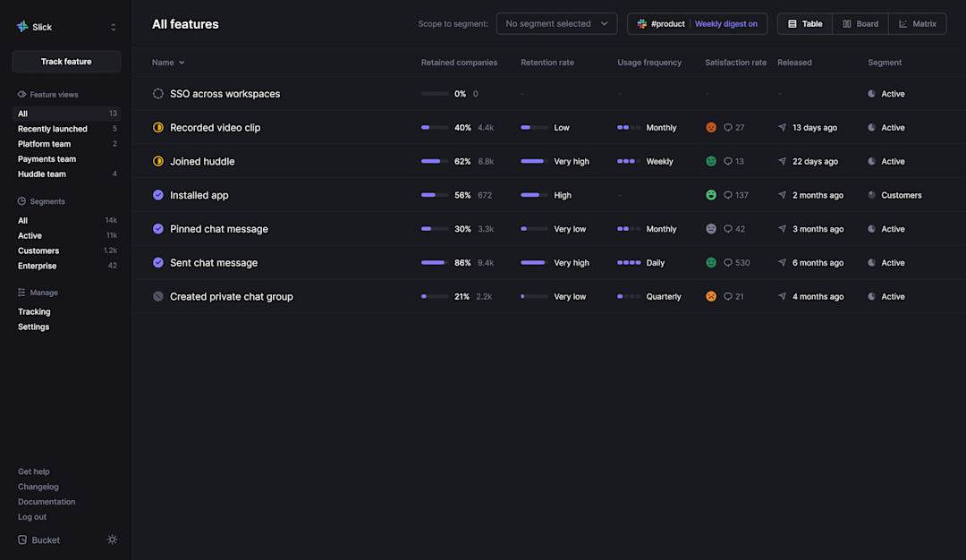
Task: Click the Slack icon next to #product
Action: click(x=642, y=23)
